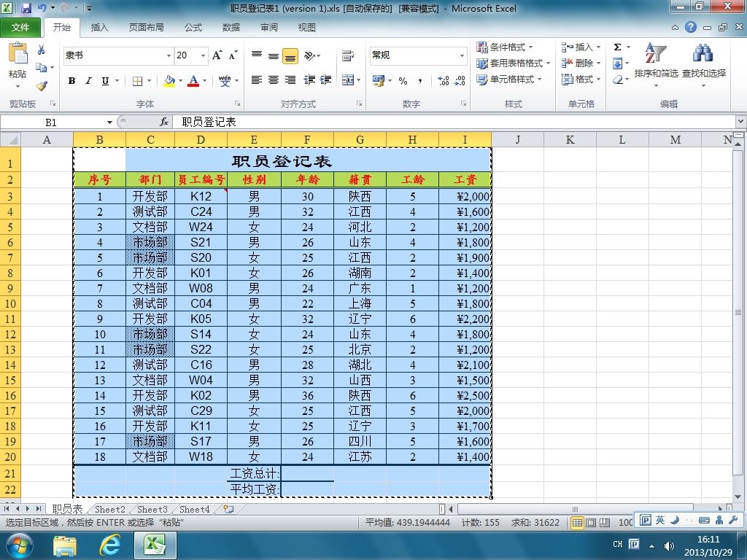Open the 排序和筛选 button
The height and width of the screenshot is (560, 747).
pos(656,65)
